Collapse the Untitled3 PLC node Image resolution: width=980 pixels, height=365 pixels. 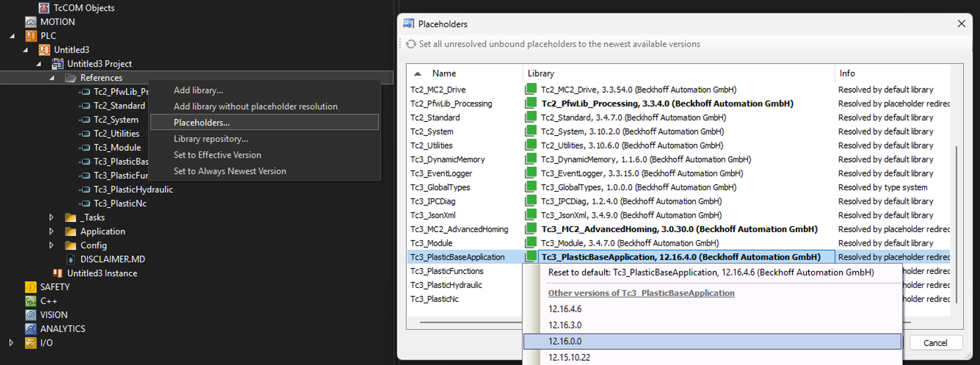pos(25,50)
